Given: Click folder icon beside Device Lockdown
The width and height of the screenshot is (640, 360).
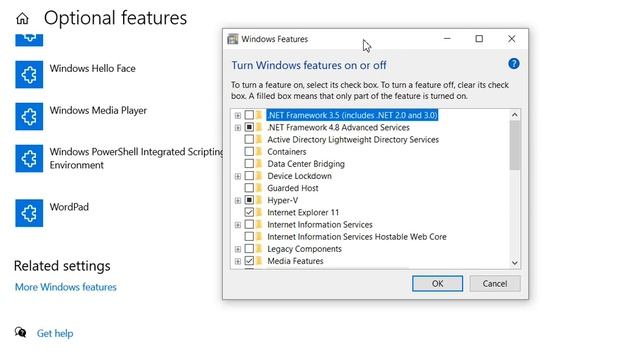Looking at the screenshot, I should [259, 176].
